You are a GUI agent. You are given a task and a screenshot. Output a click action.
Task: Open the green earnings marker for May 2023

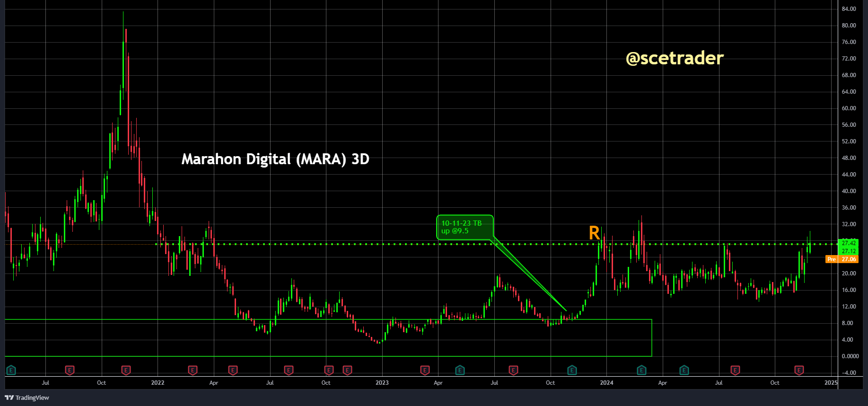(x=460, y=370)
